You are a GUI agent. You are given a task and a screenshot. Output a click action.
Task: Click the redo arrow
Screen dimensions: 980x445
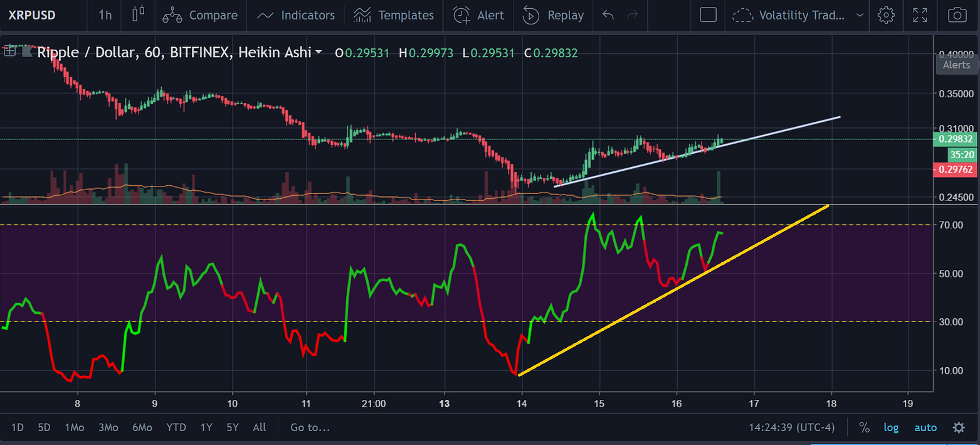coord(633,15)
